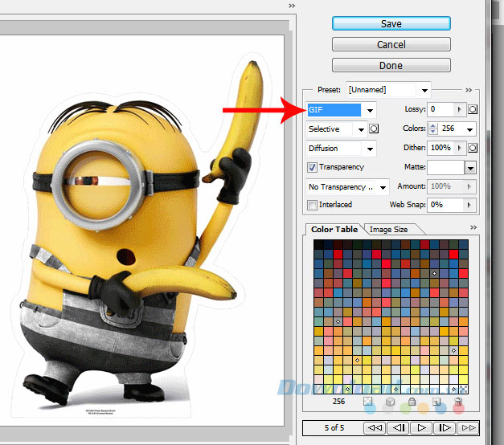Click the mask icon next to Dither
This screenshot has width=504, height=445.
coord(473,148)
